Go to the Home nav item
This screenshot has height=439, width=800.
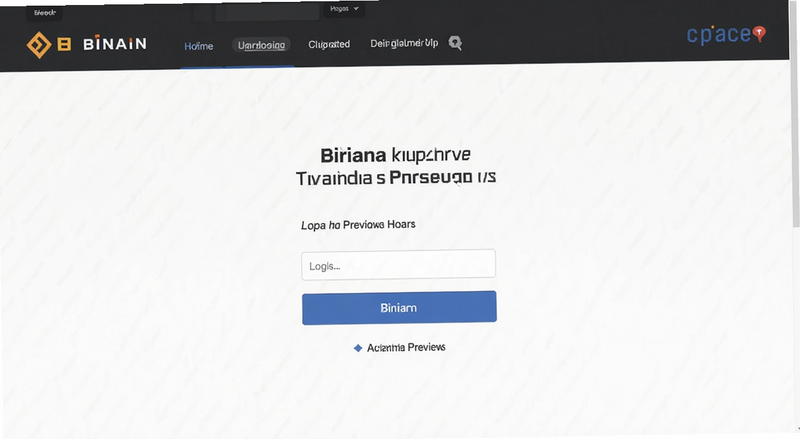(x=198, y=46)
